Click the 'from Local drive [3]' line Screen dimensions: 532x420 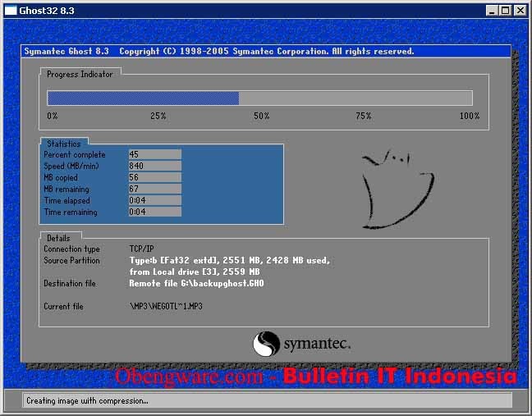coord(195,272)
